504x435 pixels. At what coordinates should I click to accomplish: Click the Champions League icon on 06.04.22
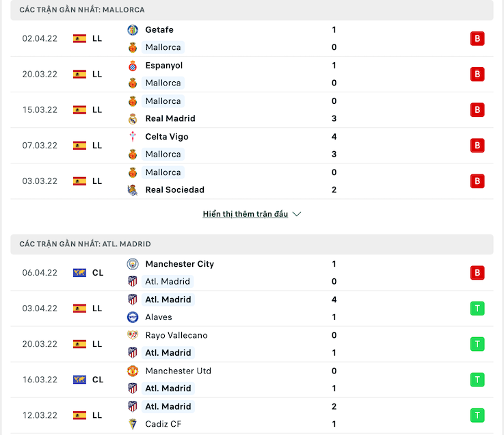[x=80, y=273]
